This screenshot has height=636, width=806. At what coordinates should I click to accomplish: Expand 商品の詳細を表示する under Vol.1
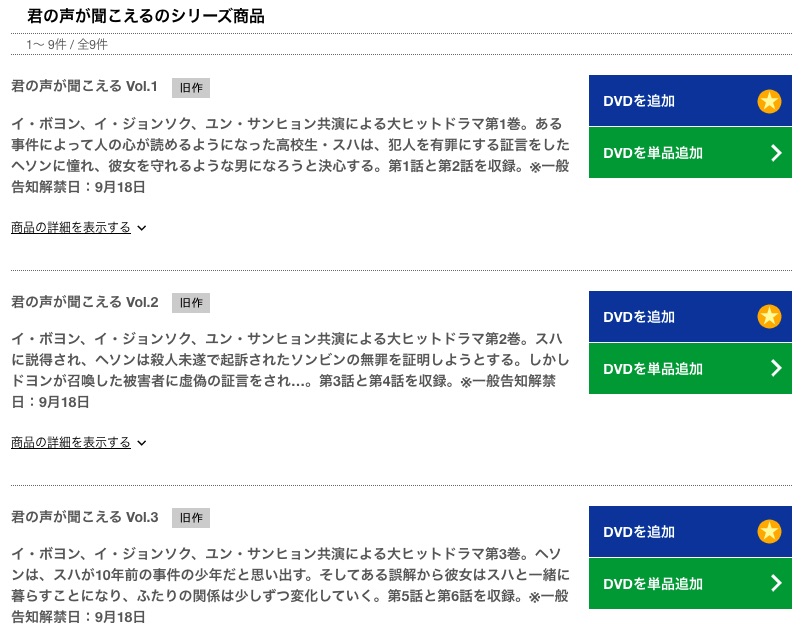point(71,227)
